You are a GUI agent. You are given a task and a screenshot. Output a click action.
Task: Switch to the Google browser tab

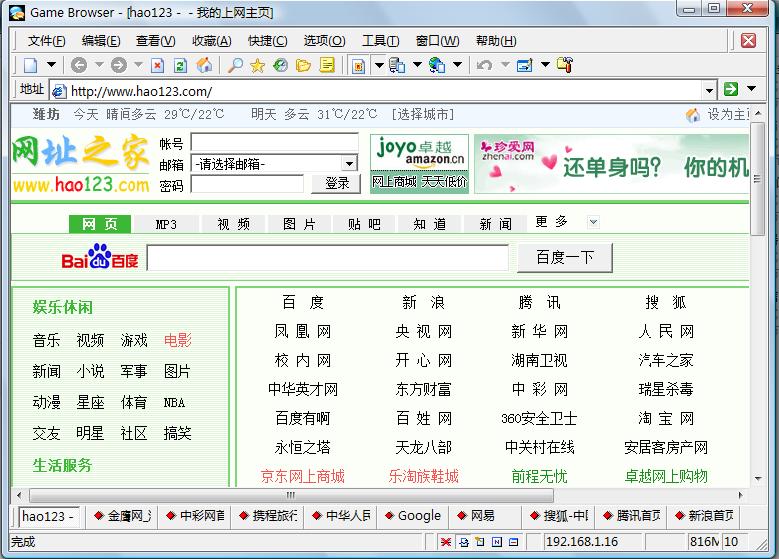[x=413, y=516]
